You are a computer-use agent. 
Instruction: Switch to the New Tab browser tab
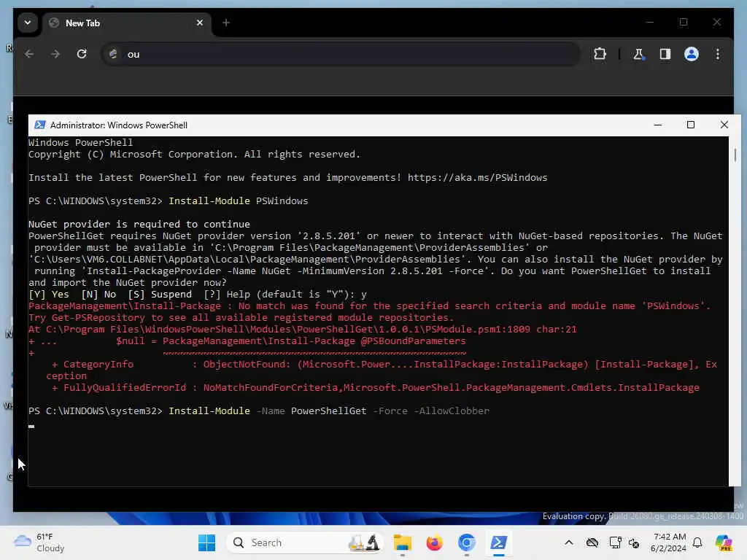pos(127,23)
